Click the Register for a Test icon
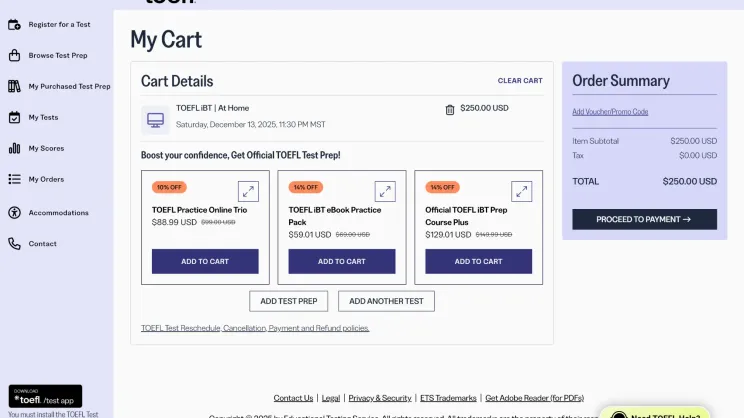Viewport: 744px width, 418px height. 14,23
